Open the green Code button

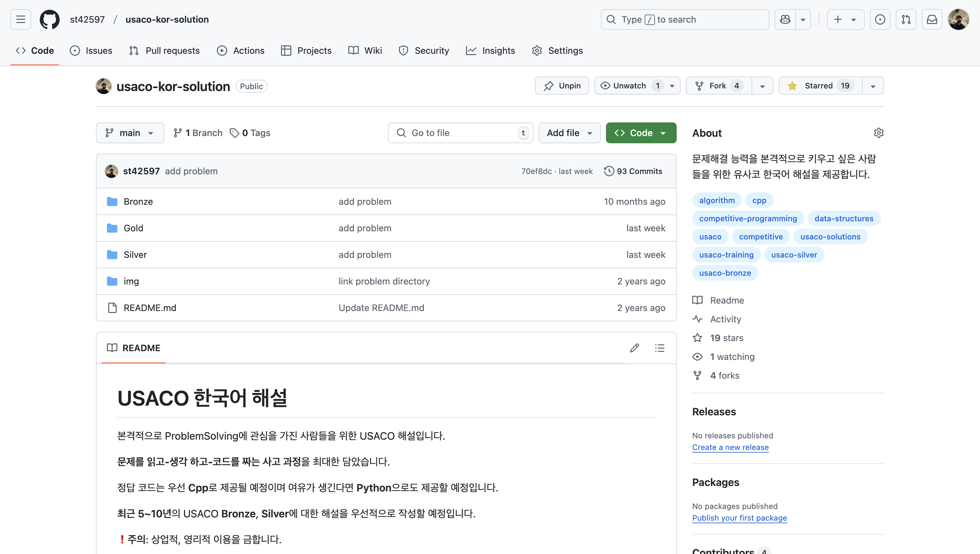(641, 133)
